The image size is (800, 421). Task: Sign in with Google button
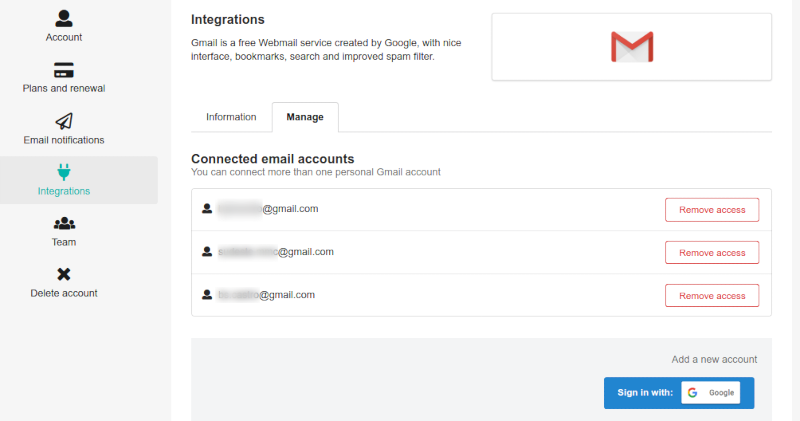coord(679,393)
